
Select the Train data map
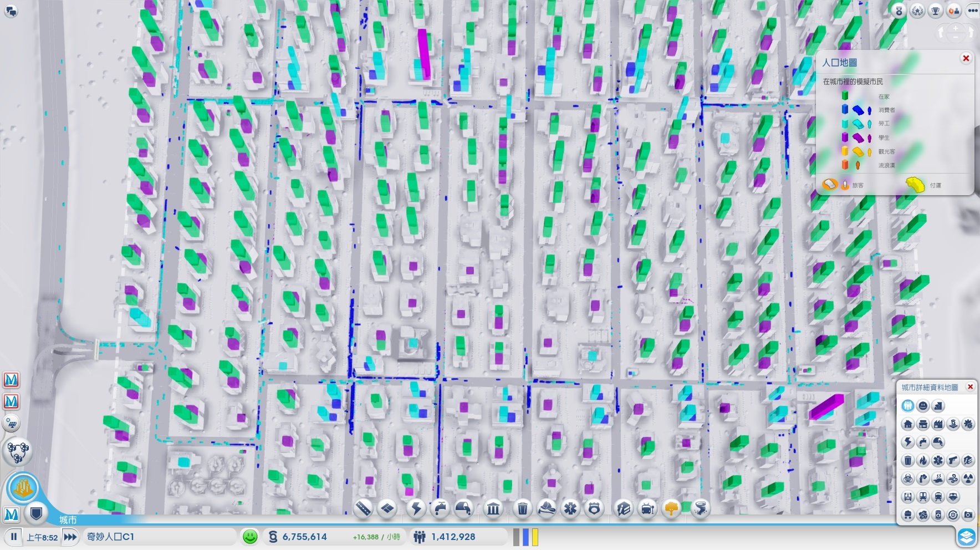pos(938,497)
